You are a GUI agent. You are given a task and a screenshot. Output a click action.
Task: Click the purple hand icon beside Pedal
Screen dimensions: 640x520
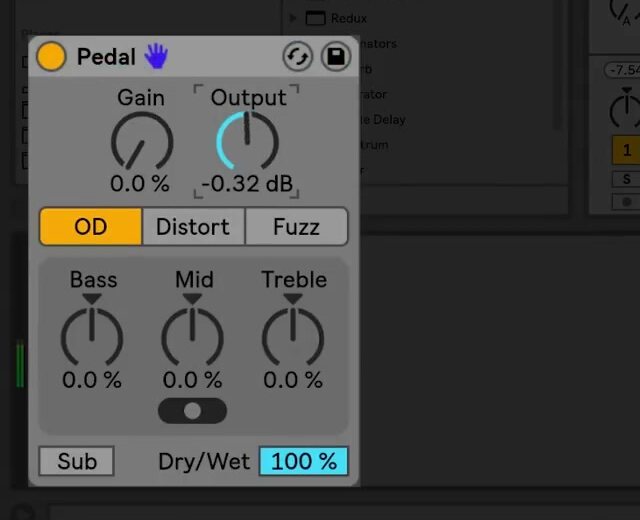click(x=156, y=56)
